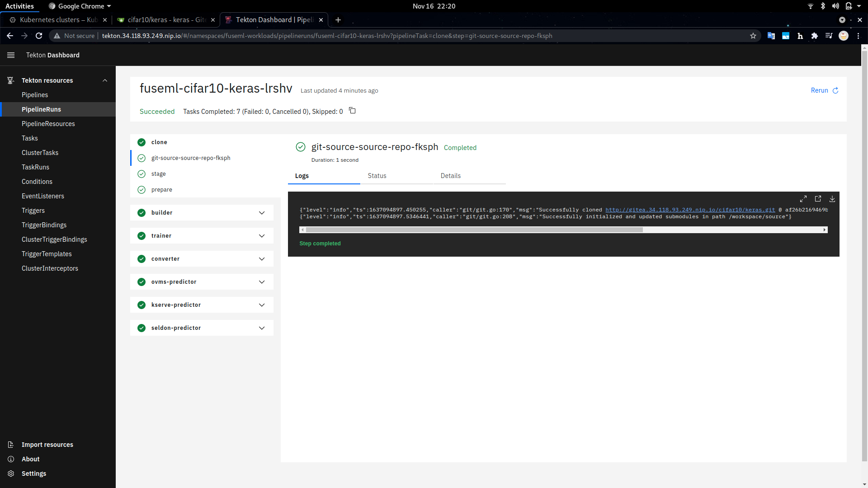868x488 pixels.
Task: Expand the trainer task steps
Action: click(262, 235)
